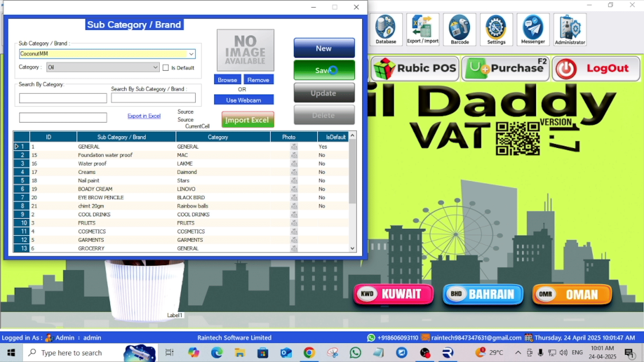Open WhatsApp from the taskbar

[355, 353]
